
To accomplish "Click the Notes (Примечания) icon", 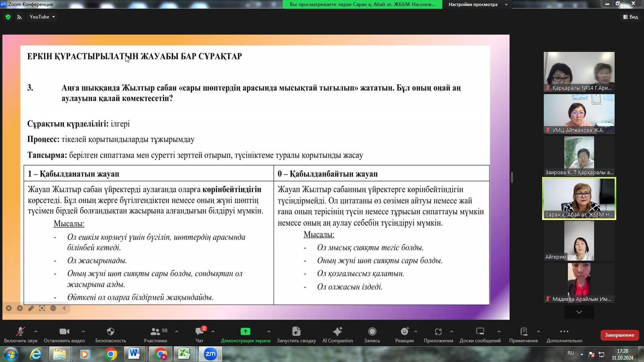I will pyautogui.click(x=523, y=332).
